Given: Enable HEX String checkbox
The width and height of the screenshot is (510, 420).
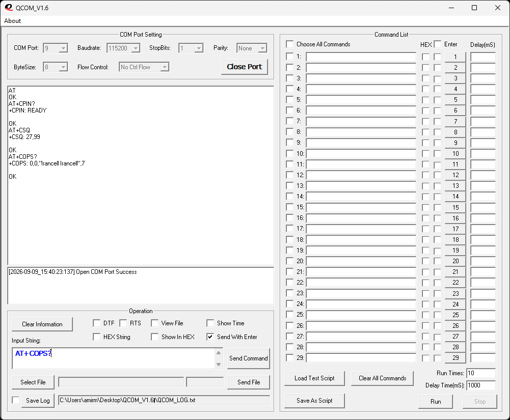Looking at the screenshot, I should (97, 337).
